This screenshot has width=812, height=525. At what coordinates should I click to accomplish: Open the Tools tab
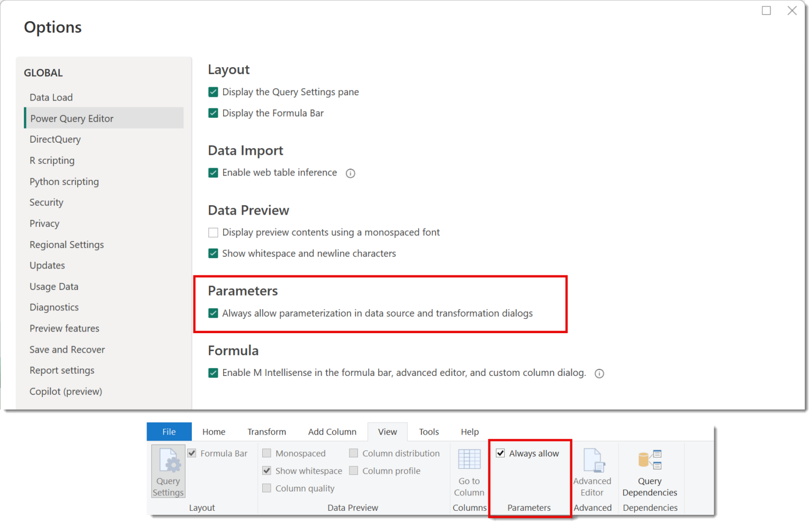point(429,431)
